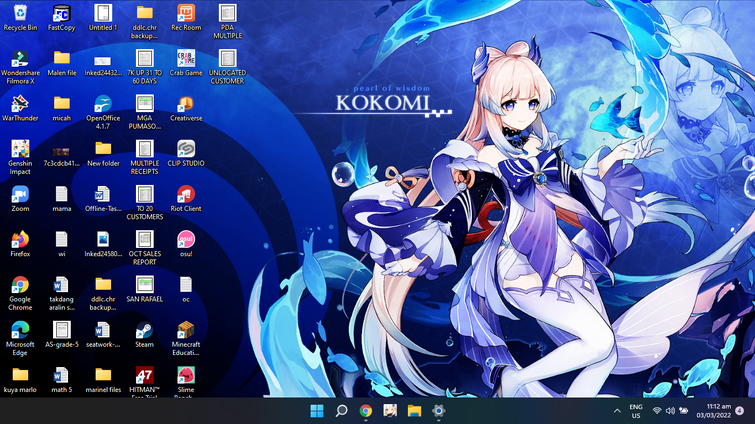Select the OpenOffice 4.1.7 shortcut
Screen dimensions: 755x424
coord(103,112)
